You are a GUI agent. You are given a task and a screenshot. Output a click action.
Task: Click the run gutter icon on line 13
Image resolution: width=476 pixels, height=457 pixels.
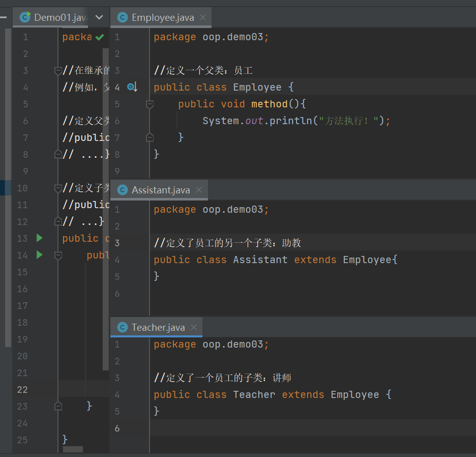coord(40,238)
